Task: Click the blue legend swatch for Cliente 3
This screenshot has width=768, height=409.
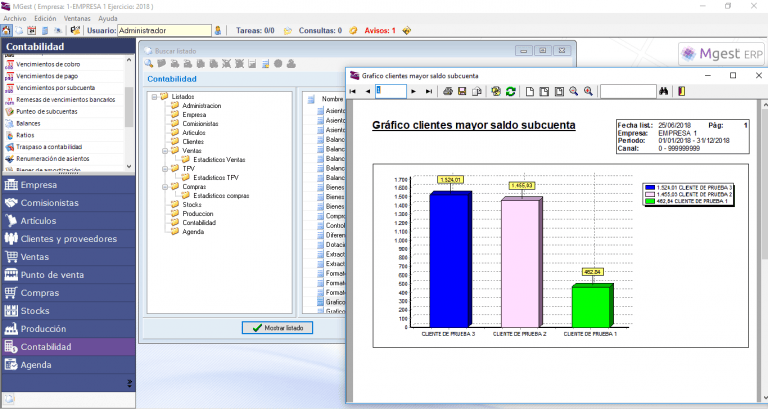Action: [x=650, y=188]
